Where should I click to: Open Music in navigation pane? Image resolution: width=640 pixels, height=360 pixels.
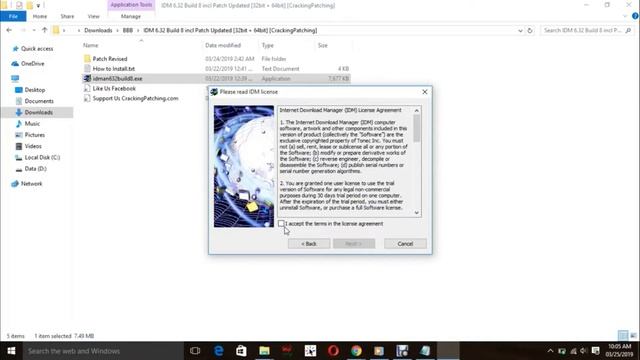tap(32, 123)
